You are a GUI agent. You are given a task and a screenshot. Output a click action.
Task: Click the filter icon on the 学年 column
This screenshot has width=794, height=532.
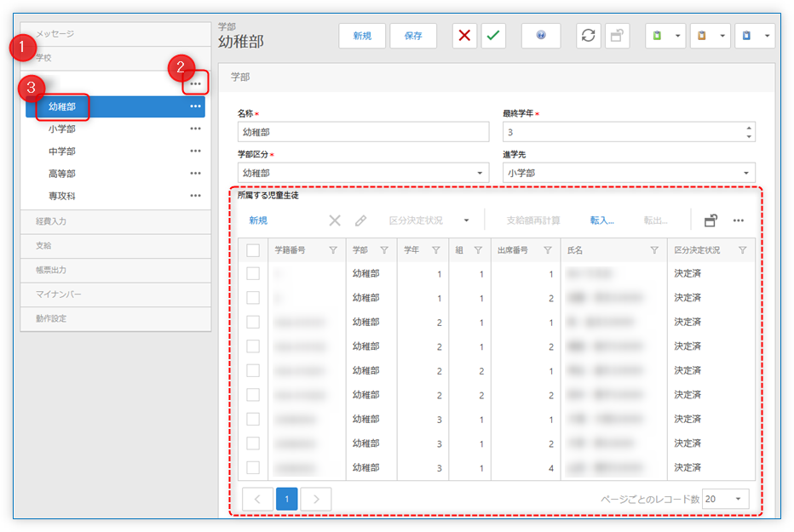436,249
